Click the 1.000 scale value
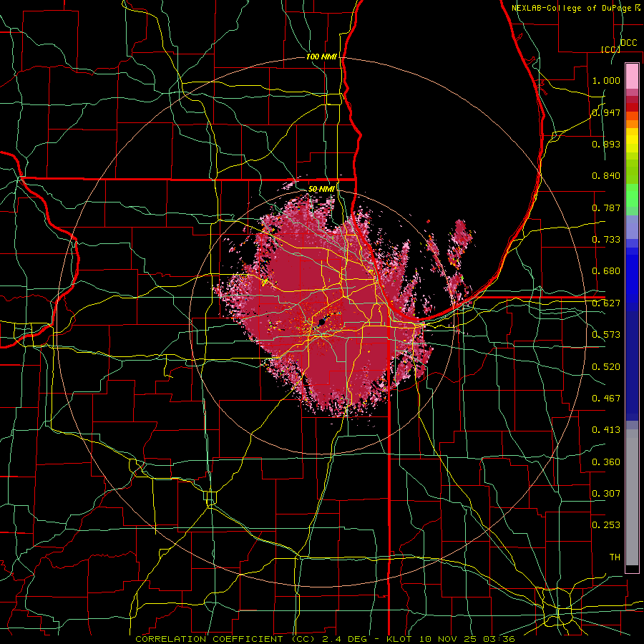The image size is (644, 644). click(606, 80)
